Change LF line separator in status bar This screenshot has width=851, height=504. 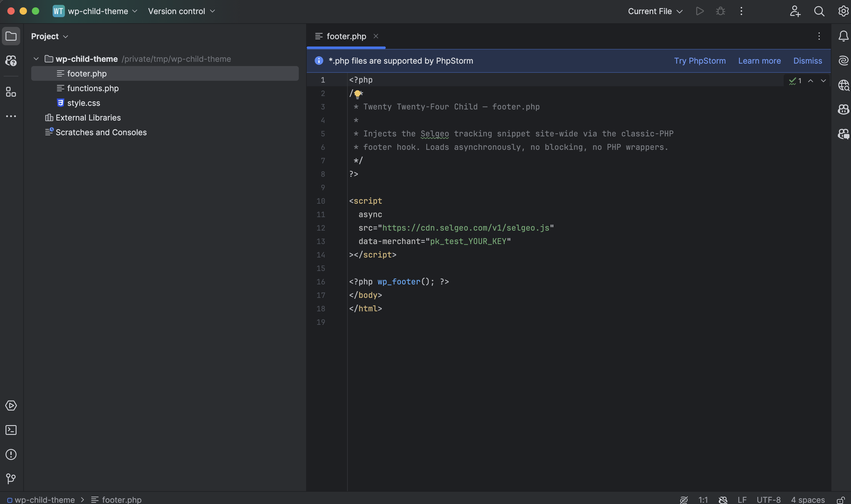click(742, 500)
